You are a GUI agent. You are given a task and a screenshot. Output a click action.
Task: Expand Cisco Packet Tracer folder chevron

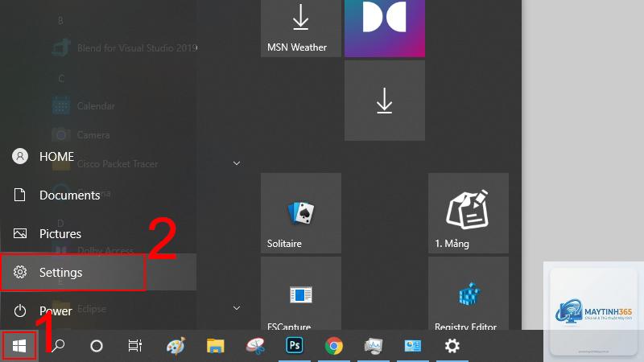(x=237, y=163)
